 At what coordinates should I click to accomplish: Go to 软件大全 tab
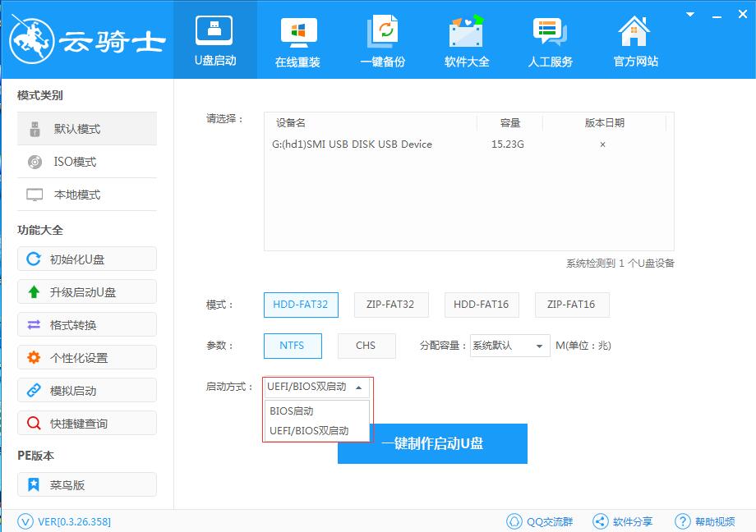pyautogui.click(x=466, y=40)
